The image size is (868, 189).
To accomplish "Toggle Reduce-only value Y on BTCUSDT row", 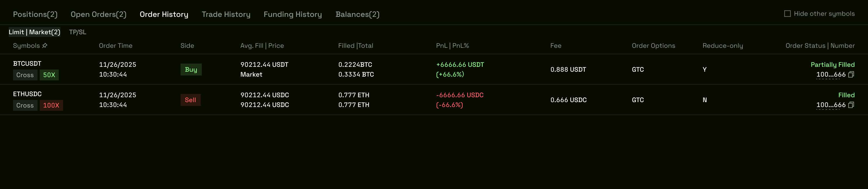I will tap(704, 70).
